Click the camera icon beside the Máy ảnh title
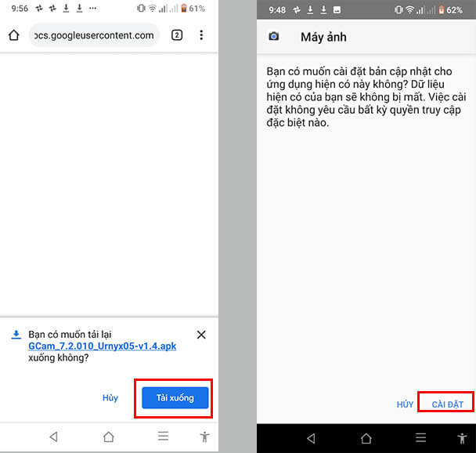 tap(274, 37)
